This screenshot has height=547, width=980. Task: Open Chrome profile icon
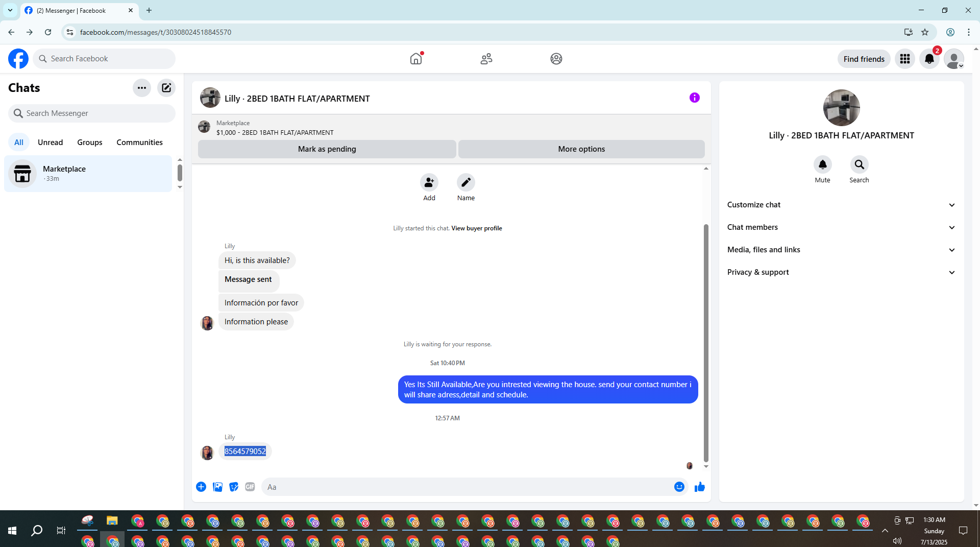(x=950, y=32)
